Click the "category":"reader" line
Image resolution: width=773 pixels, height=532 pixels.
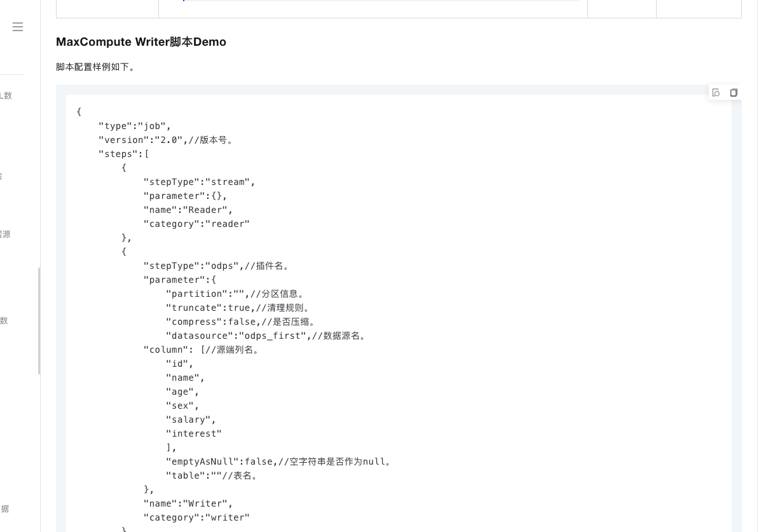(x=196, y=224)
